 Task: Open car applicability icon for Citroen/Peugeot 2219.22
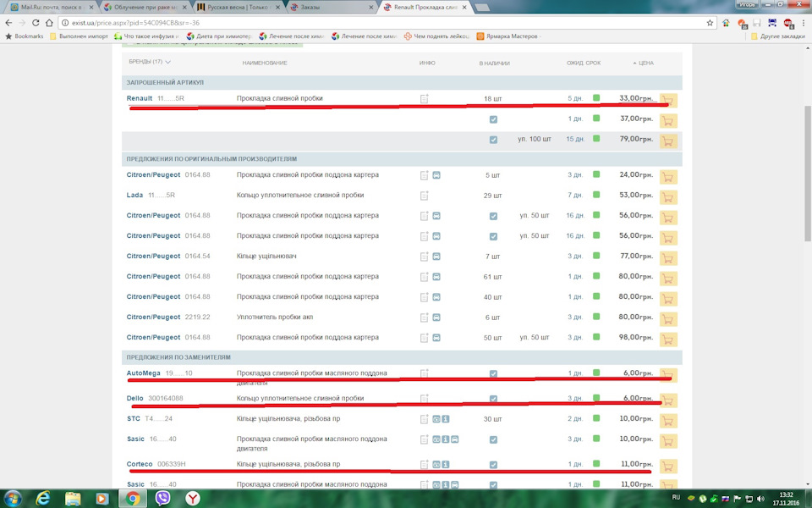(436, 317)
